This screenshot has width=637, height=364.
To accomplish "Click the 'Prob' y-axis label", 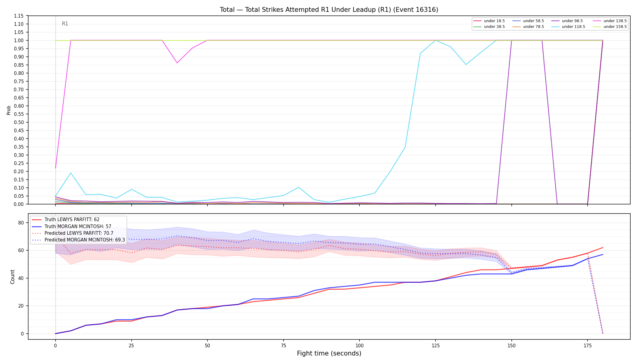I will tap(8, 110).
